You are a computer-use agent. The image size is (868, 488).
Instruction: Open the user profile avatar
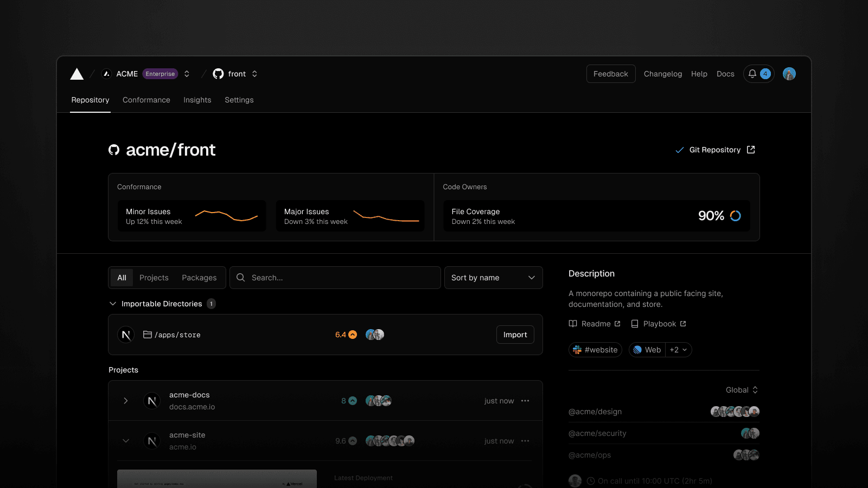click(x=789, y=74)
